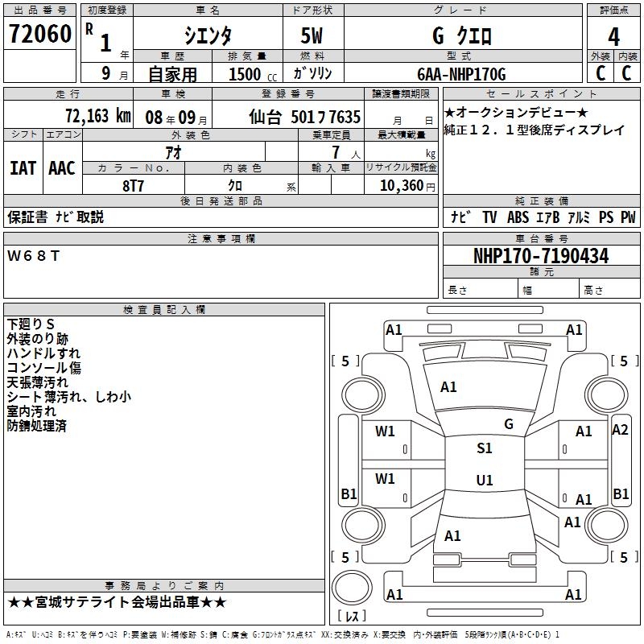Image resolution: width=644 pixels, height=644 pixels.
Task: Click PS in the equipment row
Action: click(x=606, y=217)
